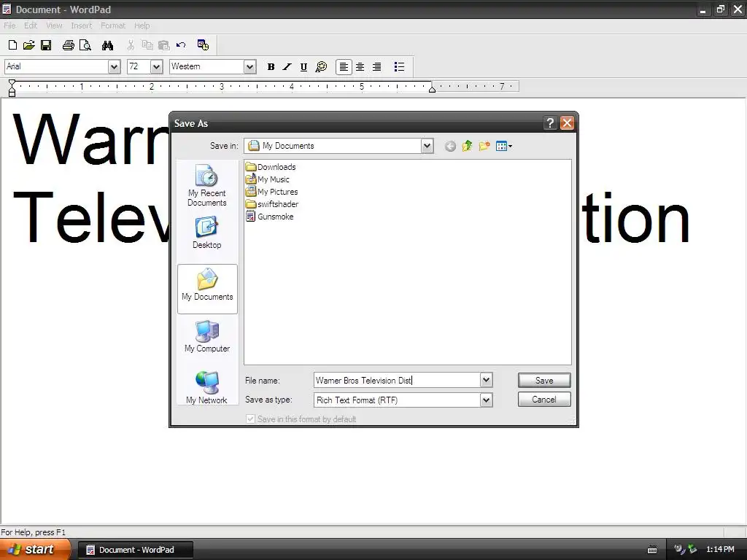Toggle Align Right paragraph button
The width and height of the screenshot is (747, 560).
click(377, 66)
